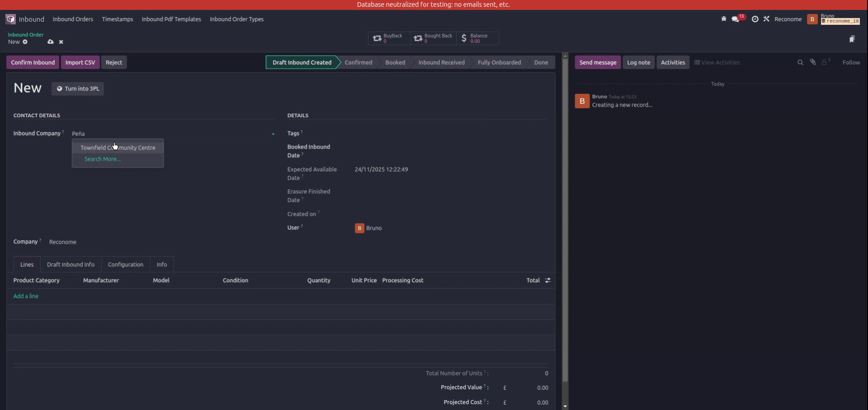Open the Inbound Pdf Templates menu
The height and width of the screenshot is (410, 868).
click(171, 19)
